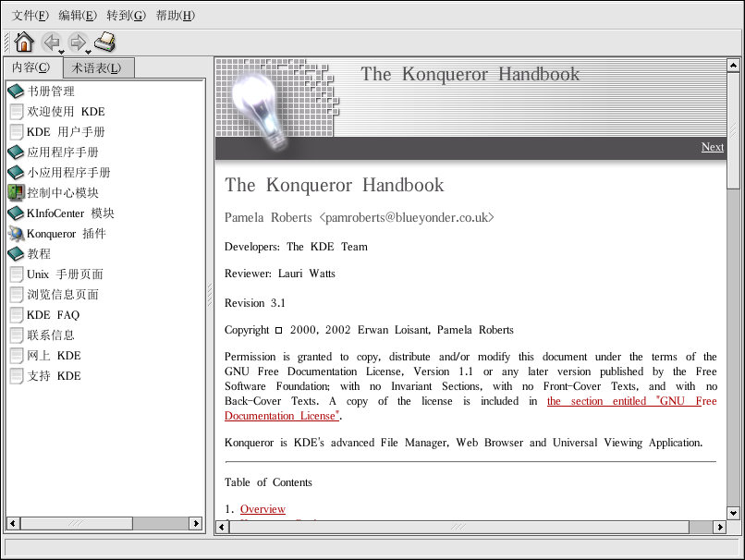The height and width of the screenshot is (560, 745).
Task: Open the 帮助(H) menu
Action: click(x=175, y=16)
